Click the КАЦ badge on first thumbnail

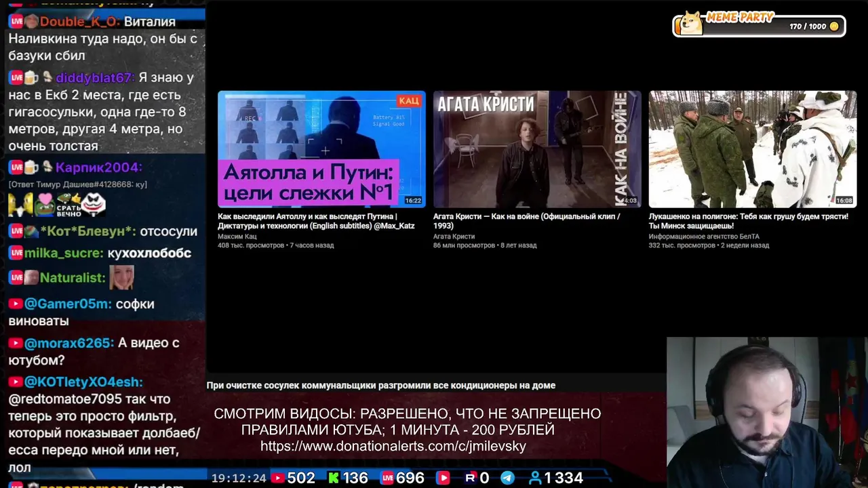click(408, 101)
